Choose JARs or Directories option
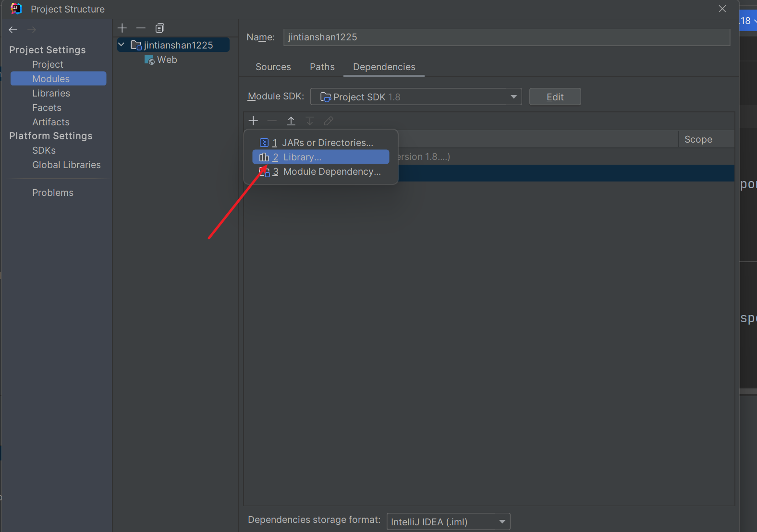This screenshot has height=532, width=757. coord(321,143)
